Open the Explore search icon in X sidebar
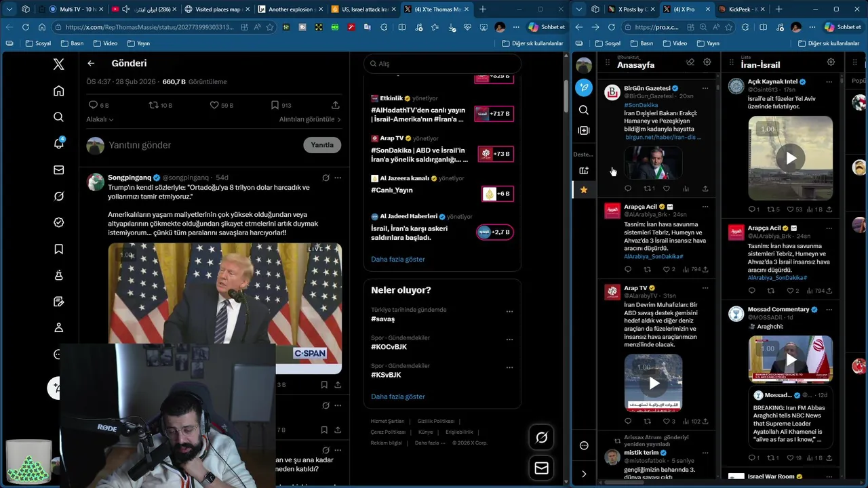 pos(59,117)
